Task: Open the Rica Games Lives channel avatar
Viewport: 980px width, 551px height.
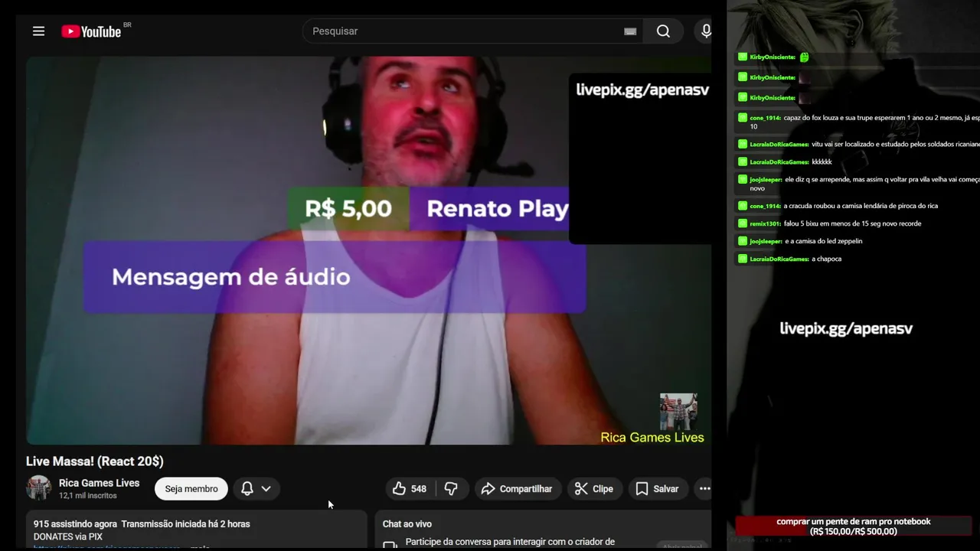Action: (39, 488)
